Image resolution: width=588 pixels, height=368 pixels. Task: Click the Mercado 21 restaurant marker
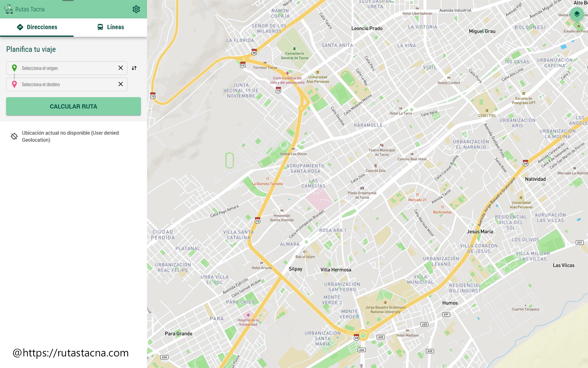coord(417,195)
